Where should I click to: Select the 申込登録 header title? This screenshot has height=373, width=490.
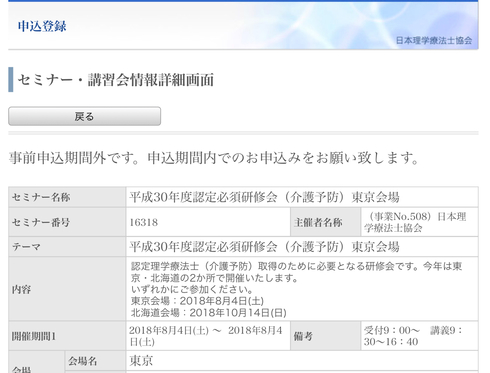(x=42, y=26)
